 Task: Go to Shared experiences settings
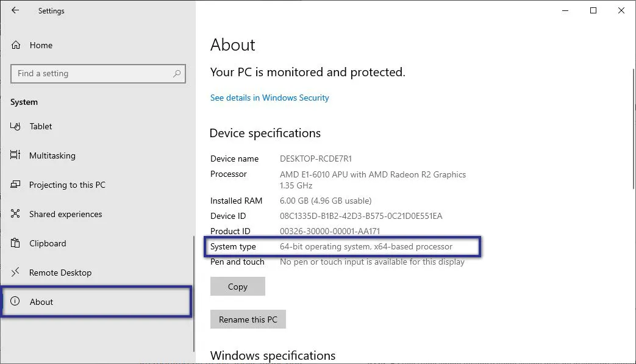point(66,214)
